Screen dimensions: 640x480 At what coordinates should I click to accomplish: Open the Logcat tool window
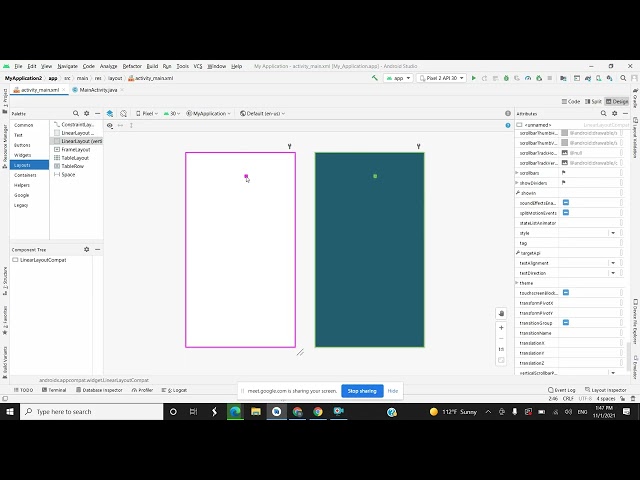(174, 390)
